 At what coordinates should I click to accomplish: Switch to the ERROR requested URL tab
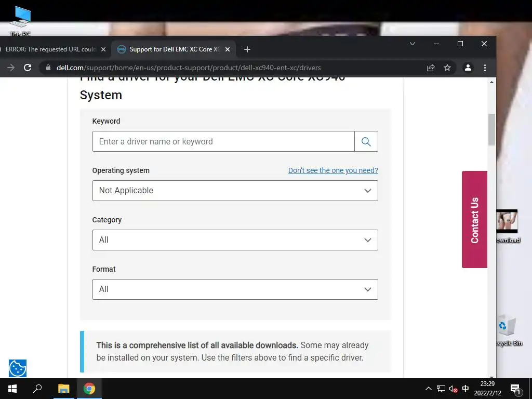pos(51,49)
